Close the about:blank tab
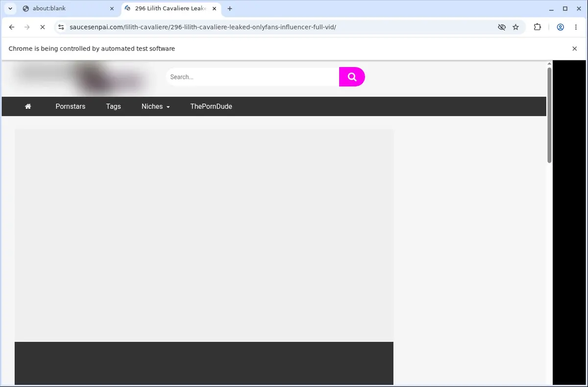588x387 pixels. click(111, 8)
